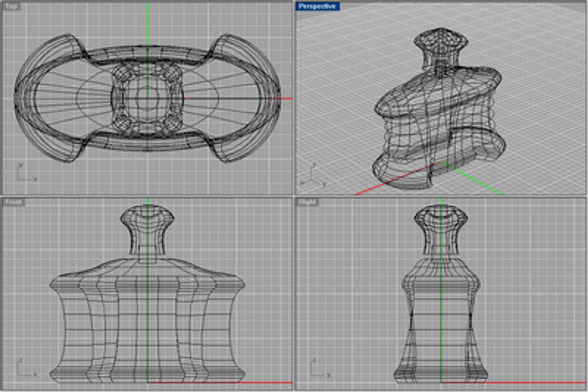The image size is (588, 392).
Task: Pick the bottle neck in Right view
Action: point(441,241)
